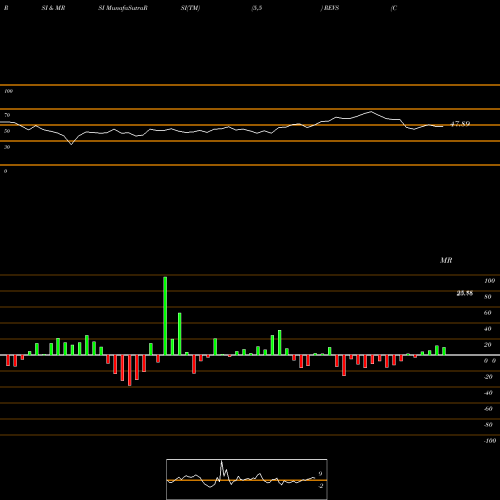500x500 pixels.
Task: Click the RSI current value 47.89
Action: pos(460,124)
